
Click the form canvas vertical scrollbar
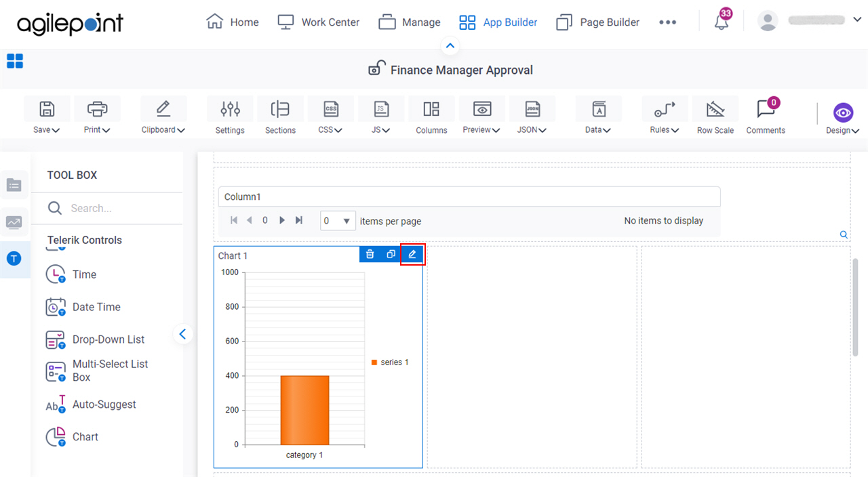pos(855,306)
